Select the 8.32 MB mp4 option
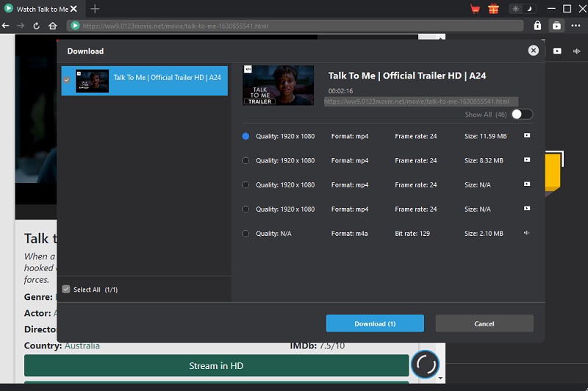588x391 pixels. 245,160
